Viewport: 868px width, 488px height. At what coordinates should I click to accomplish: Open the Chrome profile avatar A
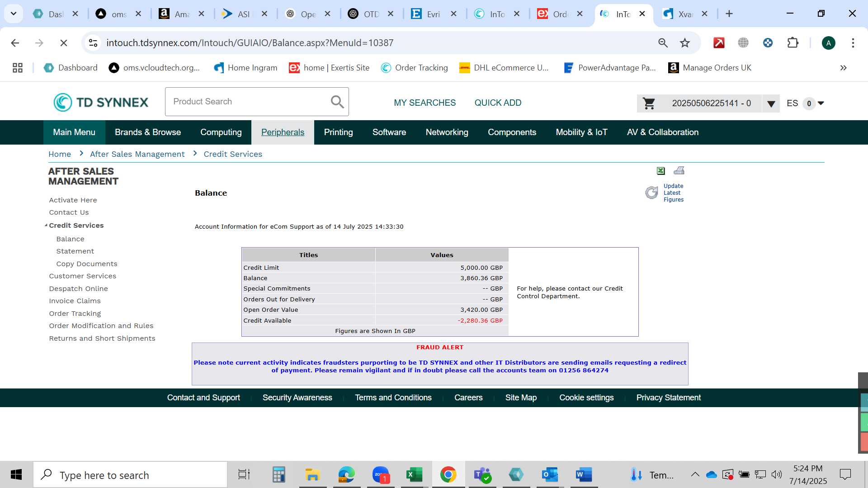click(828, 43)
